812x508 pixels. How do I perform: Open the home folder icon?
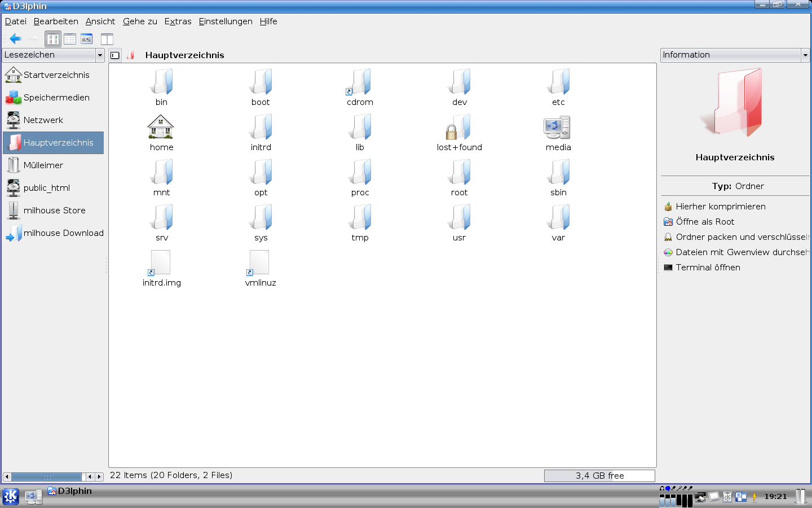[161, 128]
